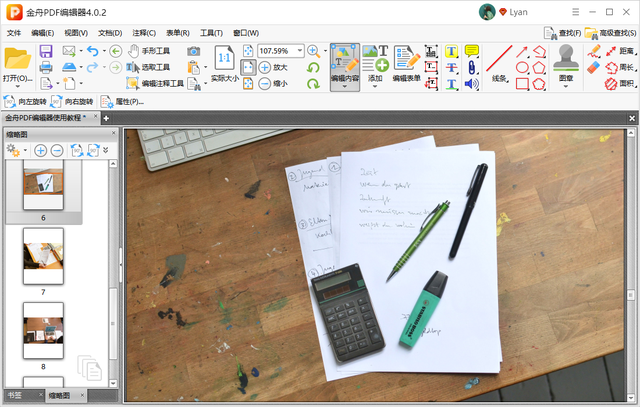Switch to the Bookmarks (书签) panel tab
Screen dimensions: 640x407
(x=15, y=395)
